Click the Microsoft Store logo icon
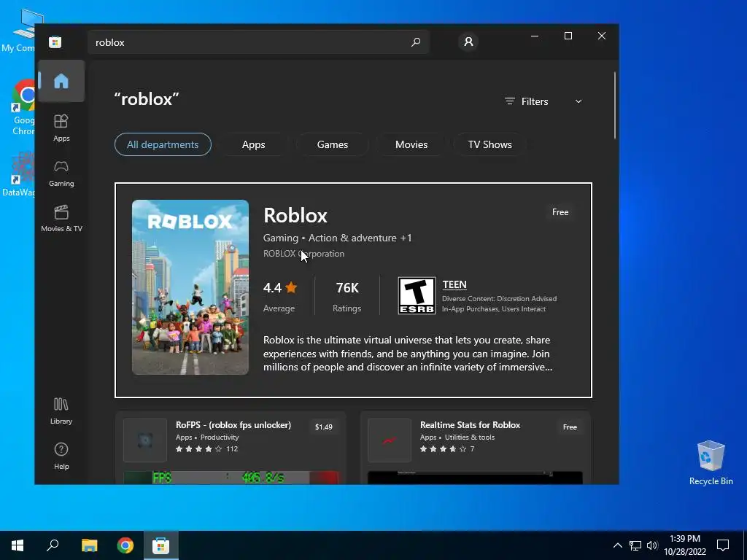 55,42
